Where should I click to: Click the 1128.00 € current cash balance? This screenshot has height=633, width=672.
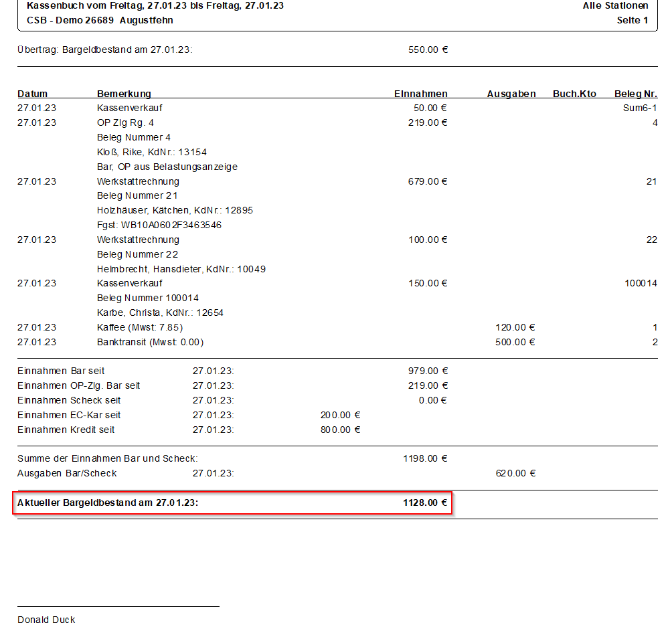(425, 503)
